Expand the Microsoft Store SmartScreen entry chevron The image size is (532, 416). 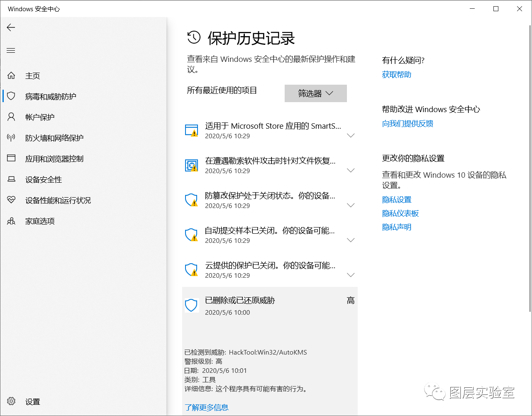[x=351, y=136]
